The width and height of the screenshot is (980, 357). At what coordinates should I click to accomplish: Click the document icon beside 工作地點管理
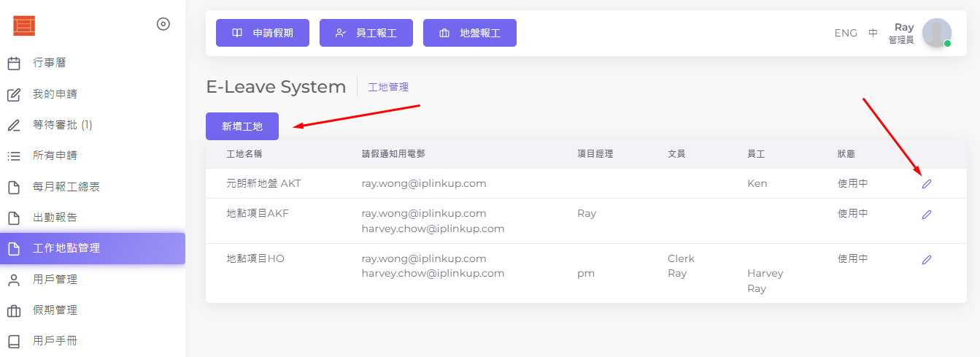tap(14, 248)
